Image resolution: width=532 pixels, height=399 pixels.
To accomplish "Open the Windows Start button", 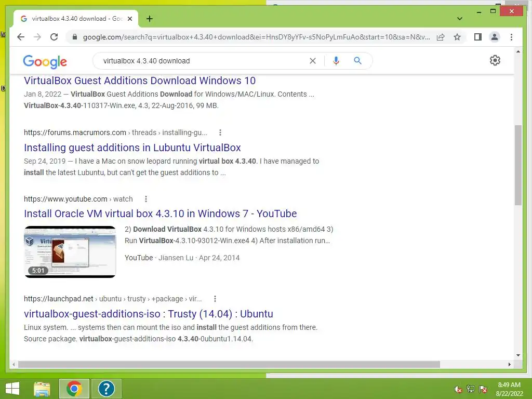I will 12,389.
